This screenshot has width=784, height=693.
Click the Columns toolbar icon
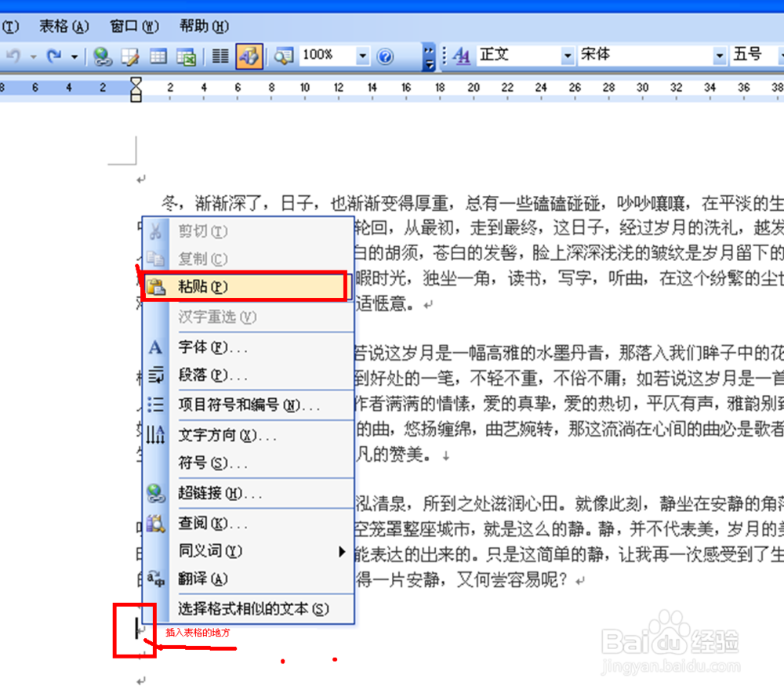(220, 56)
